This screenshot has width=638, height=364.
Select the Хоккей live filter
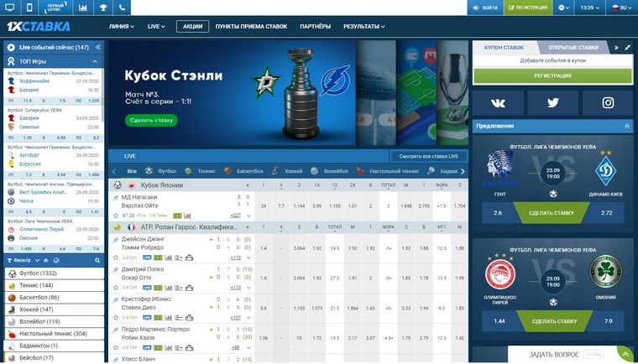coord(287,171)
